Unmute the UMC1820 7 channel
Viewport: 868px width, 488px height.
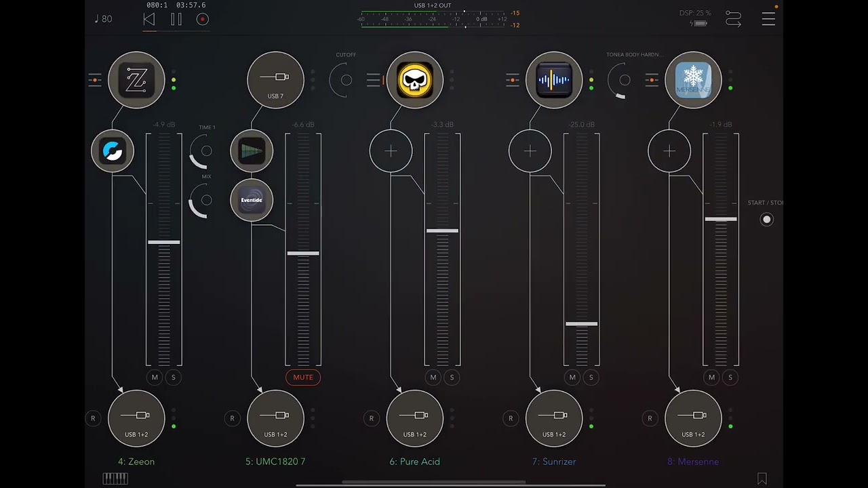(x=303, y=378)
